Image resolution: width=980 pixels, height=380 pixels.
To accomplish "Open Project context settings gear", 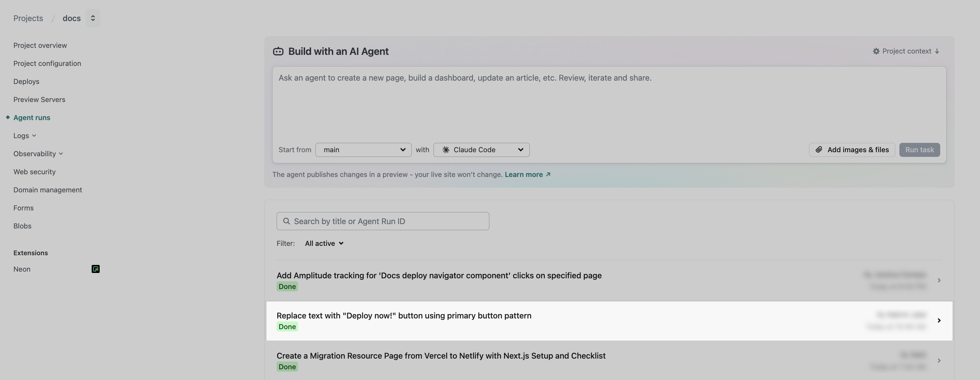I will (876, 52).
